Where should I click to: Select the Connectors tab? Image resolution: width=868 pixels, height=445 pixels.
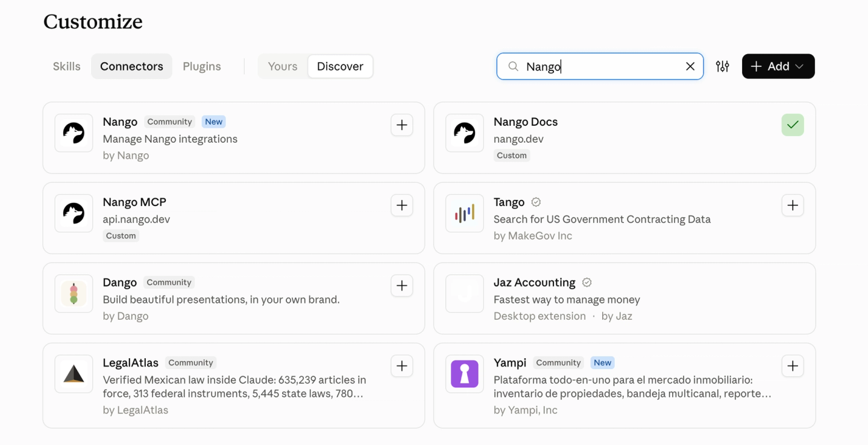pos(131,66)
